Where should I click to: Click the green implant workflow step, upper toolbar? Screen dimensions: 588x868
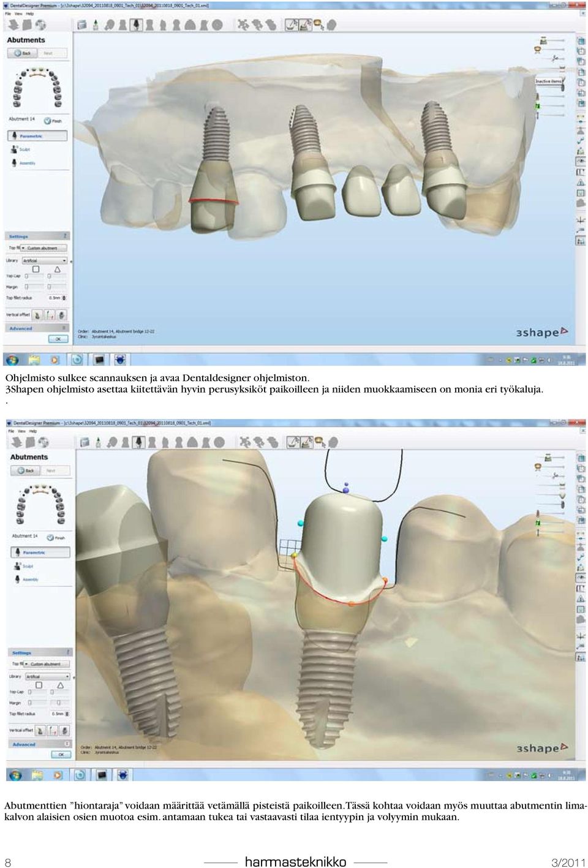click(x=96, y=25)
